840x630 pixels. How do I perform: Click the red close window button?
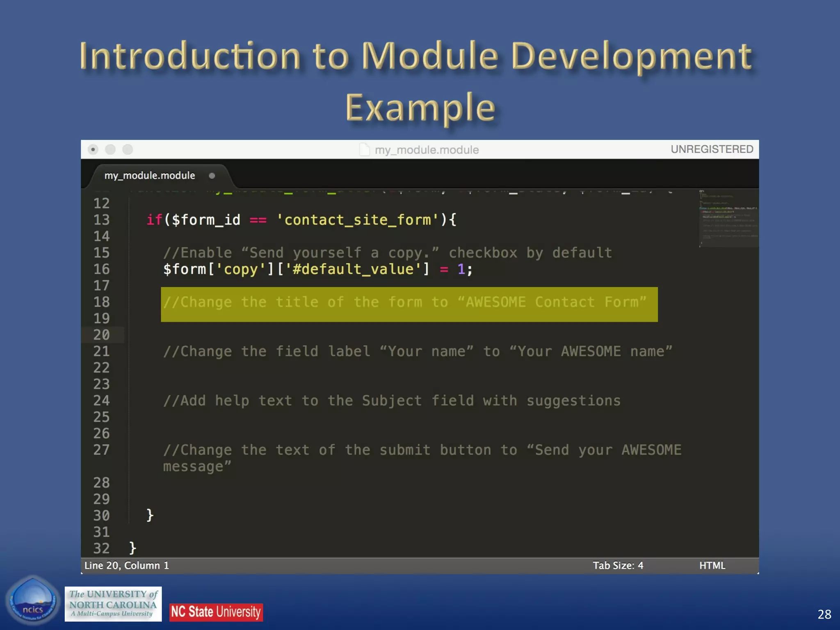pyautogui.click(x=93, y=150)
